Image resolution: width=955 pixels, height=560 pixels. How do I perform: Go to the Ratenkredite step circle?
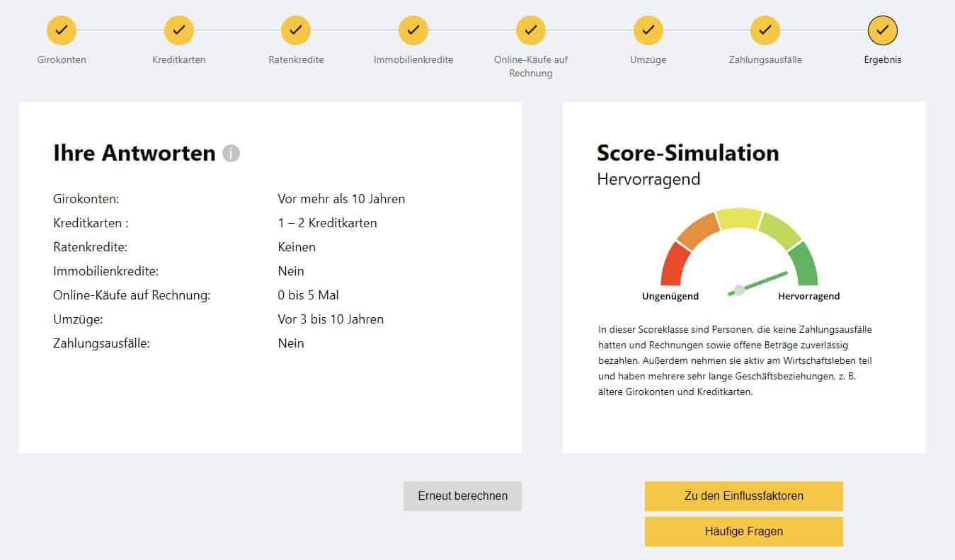pos(296,30)
